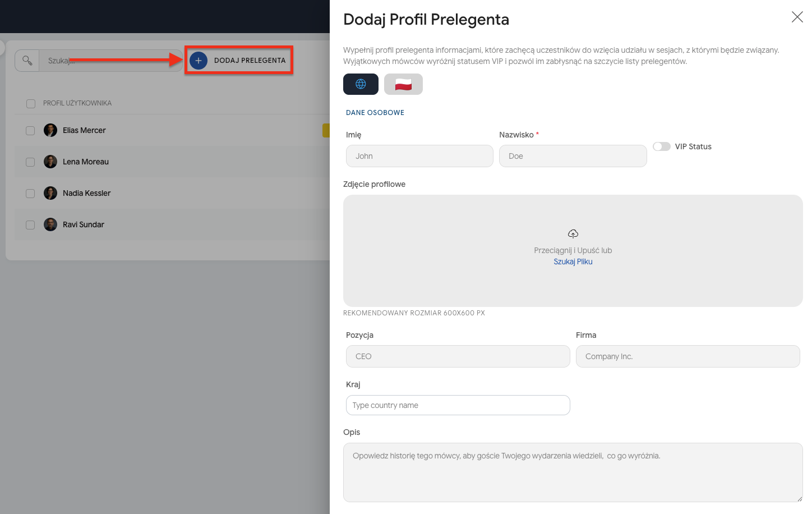Focus the Pozycja input field
Screen dimensions: 812x514
point(458,356)
